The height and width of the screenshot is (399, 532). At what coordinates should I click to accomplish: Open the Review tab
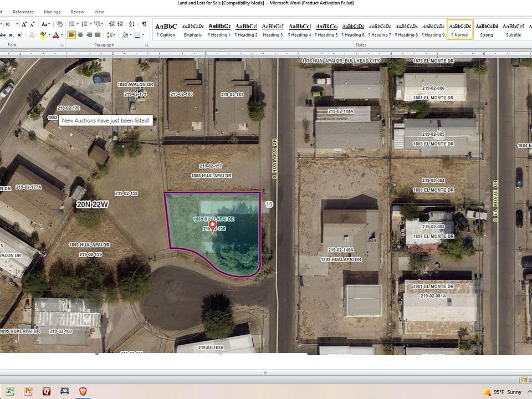(78, 12)
